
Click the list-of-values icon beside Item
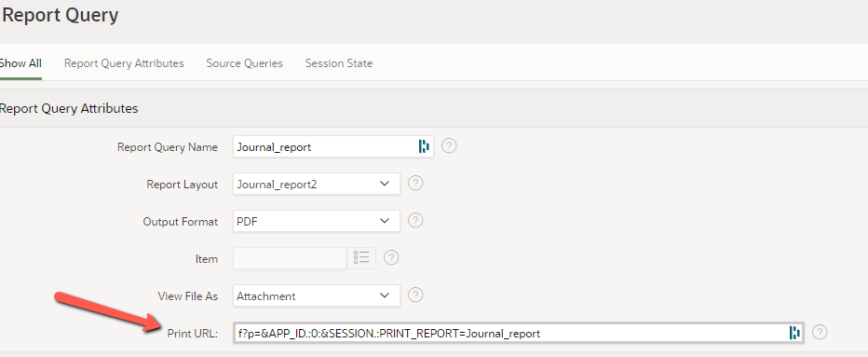(x=361, y=258)
